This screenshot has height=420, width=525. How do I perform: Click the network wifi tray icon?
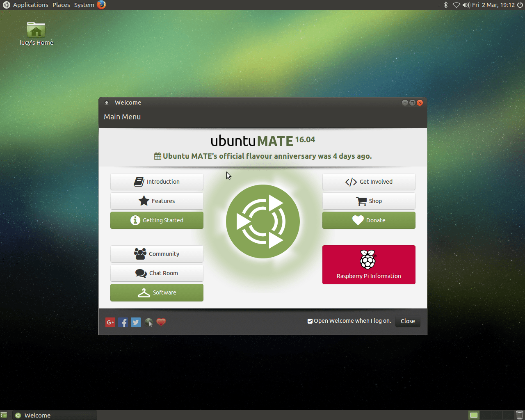[x=456, y=5]
